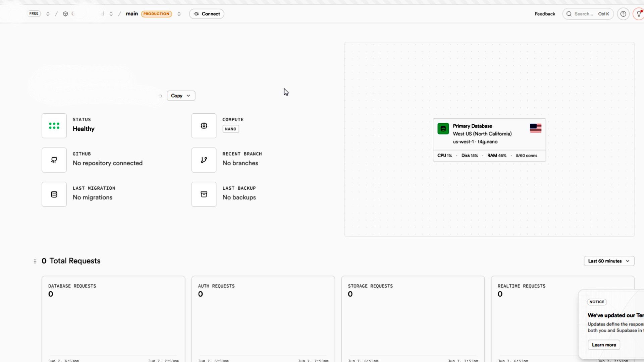Open the Last 60 minutes range dropdown
The width and height of the screenshot is (644, 362).
click(609, 261)
